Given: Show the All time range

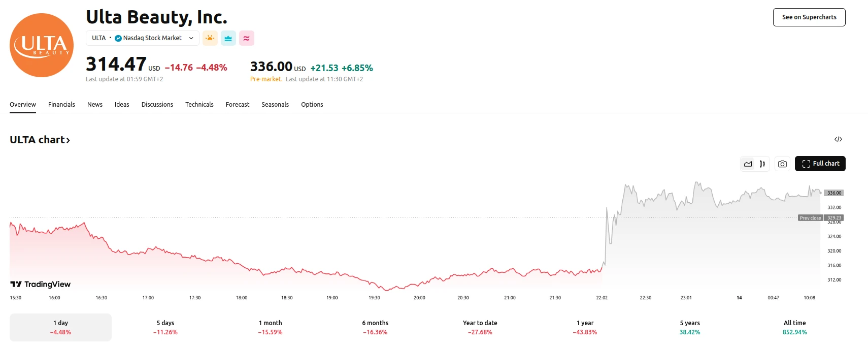Looking at the screenshot, I should [795, 327].
